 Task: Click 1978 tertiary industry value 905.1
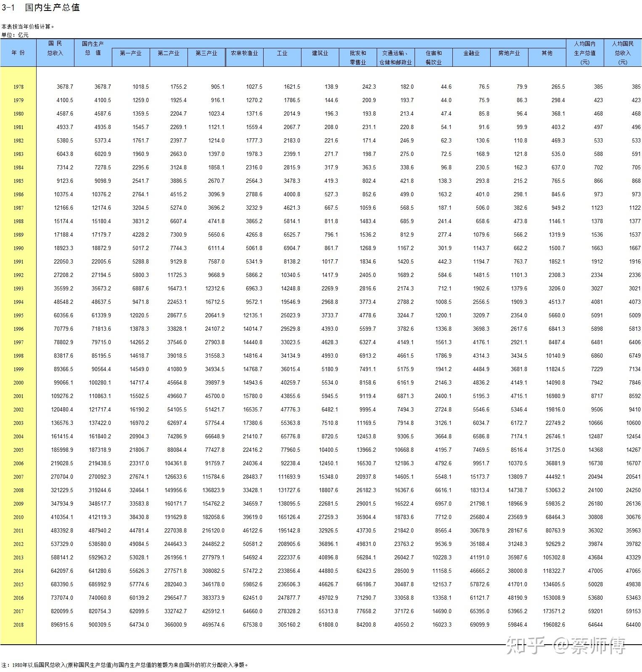[x=217, y=87]
